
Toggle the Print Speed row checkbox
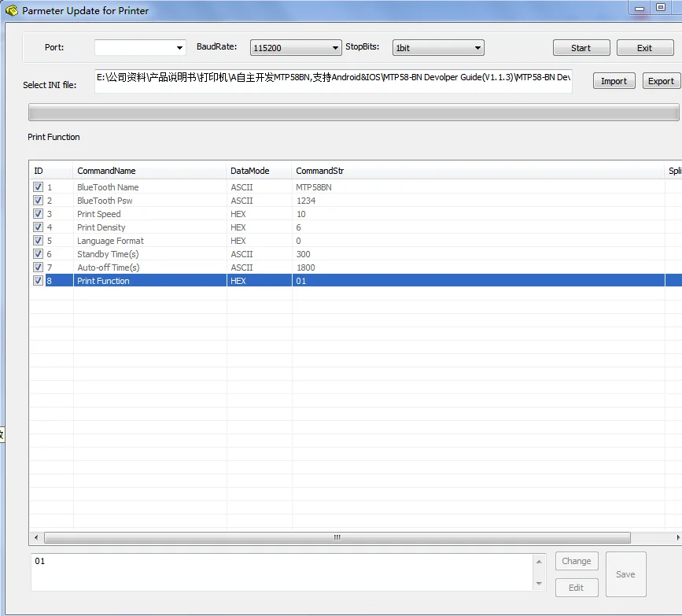click(38, 214)
